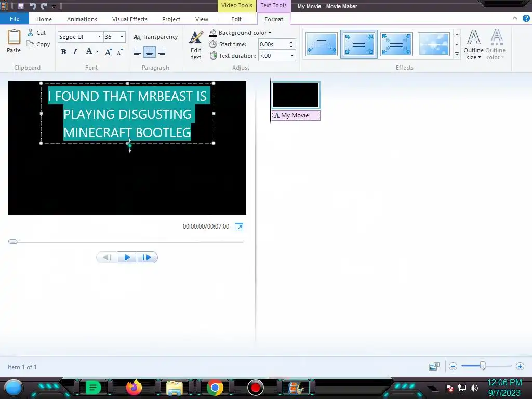Play the movie preview
Screen dimensions: 532x399
click(127, 258)
